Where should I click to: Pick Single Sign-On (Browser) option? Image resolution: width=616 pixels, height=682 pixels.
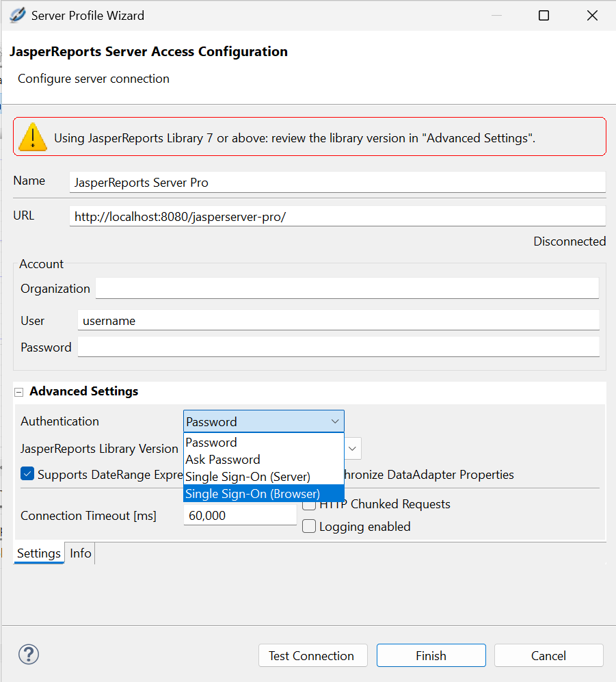[263, 494]
